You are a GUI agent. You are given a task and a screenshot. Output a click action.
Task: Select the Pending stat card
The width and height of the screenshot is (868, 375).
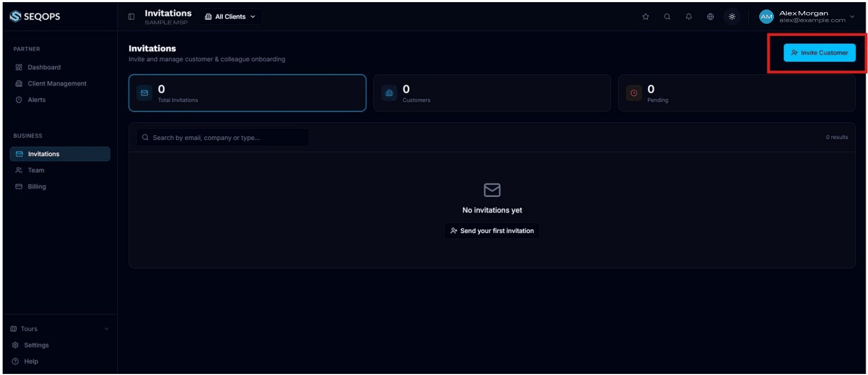[x=737, y=93]
